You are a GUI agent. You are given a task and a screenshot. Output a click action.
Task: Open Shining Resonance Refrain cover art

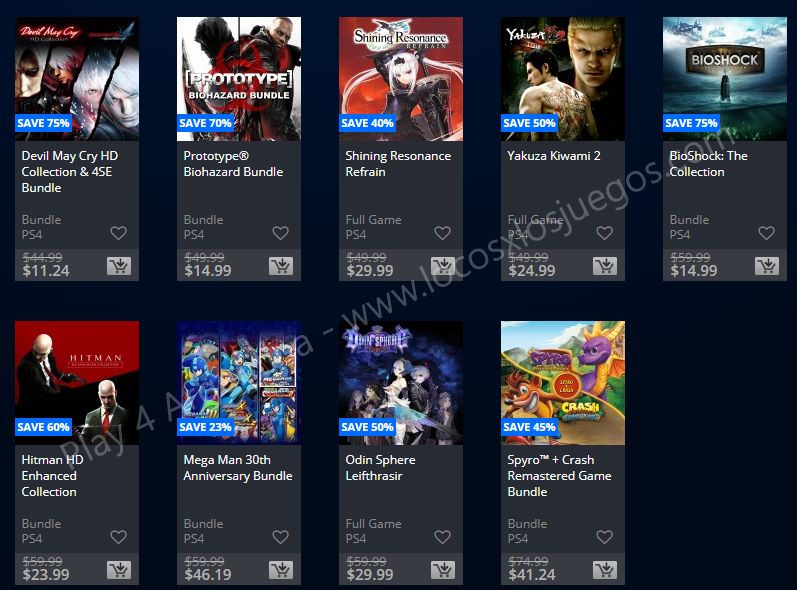pyautogui.click(x=401, y=79)
